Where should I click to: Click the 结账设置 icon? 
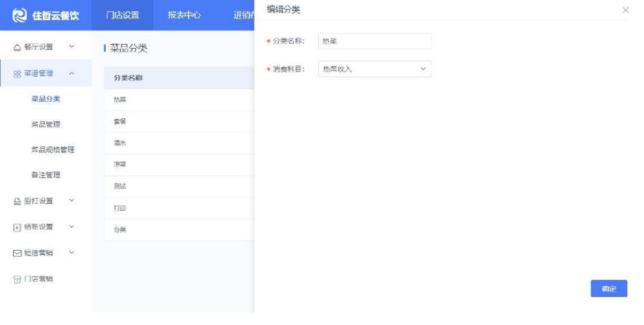point(17,227)
